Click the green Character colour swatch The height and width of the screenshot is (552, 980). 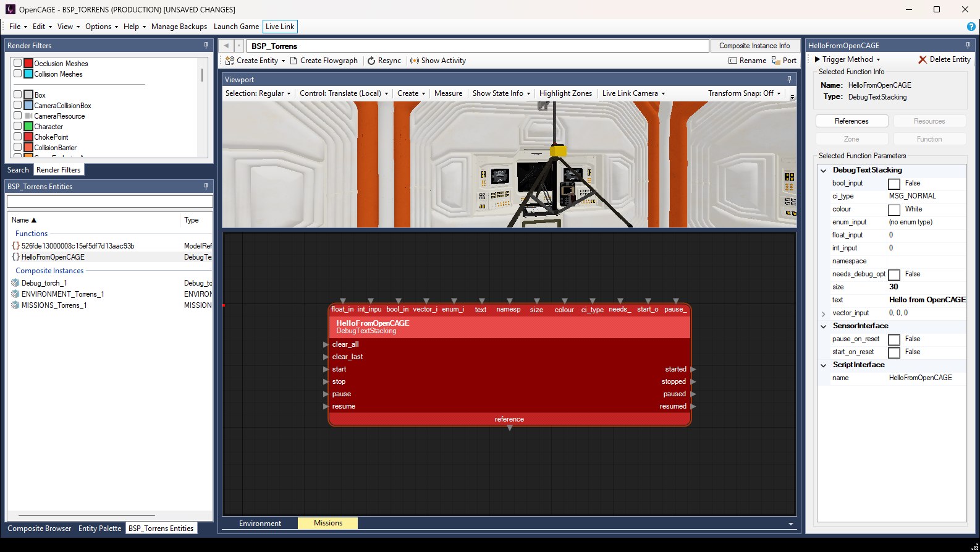point(28,126)
